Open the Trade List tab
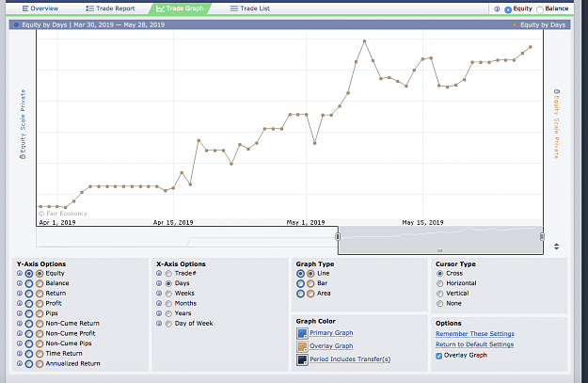 (249, 8)
